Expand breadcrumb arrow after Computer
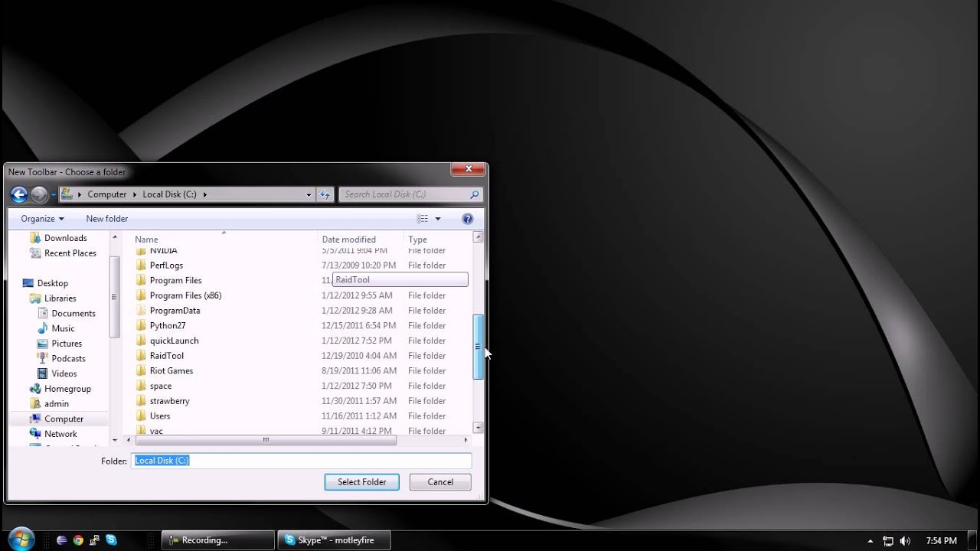The height and width of the screenshot is (551, 980). (134, 194)
